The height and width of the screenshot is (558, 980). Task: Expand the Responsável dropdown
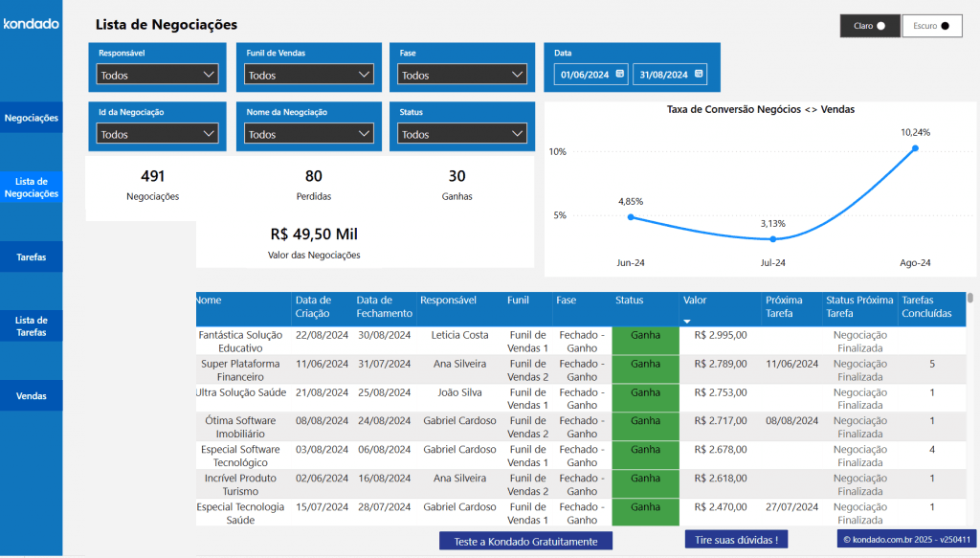click(157, 75)
